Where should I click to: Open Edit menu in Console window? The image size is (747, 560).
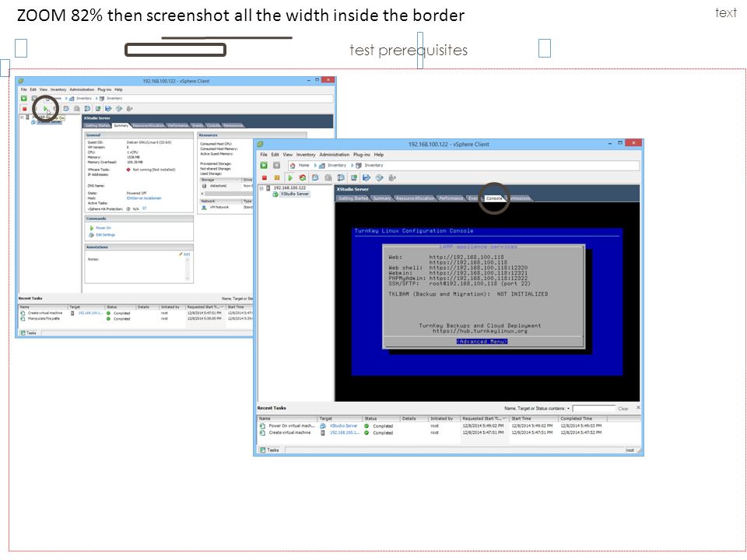pos(275,155)
